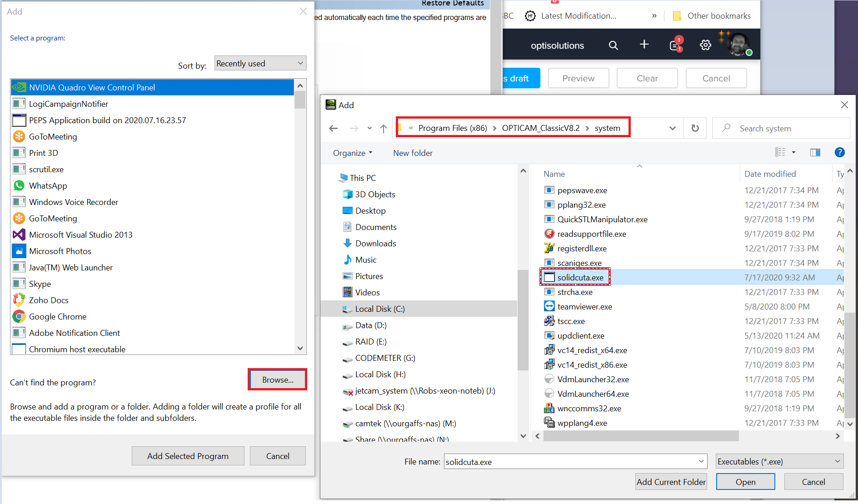Open notifications icon with red badge

tap(676, 44)
